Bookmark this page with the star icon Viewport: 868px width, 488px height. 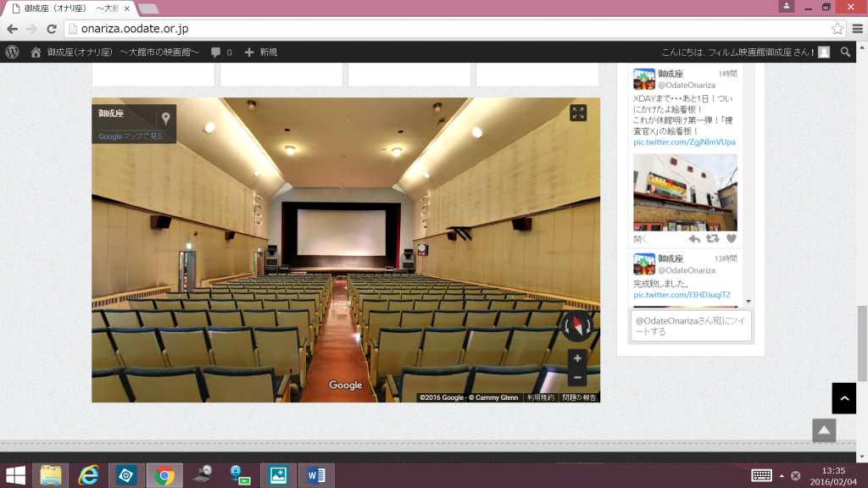coord(837,29)
